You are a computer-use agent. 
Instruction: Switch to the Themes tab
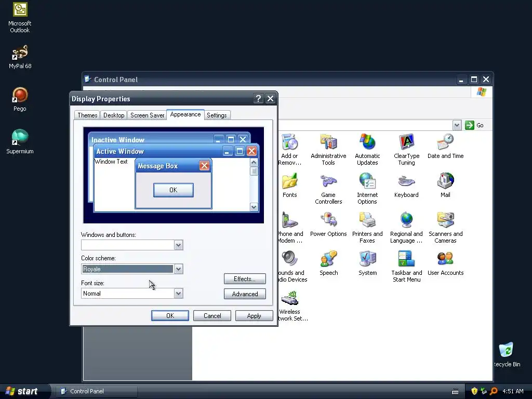[87, 115]
